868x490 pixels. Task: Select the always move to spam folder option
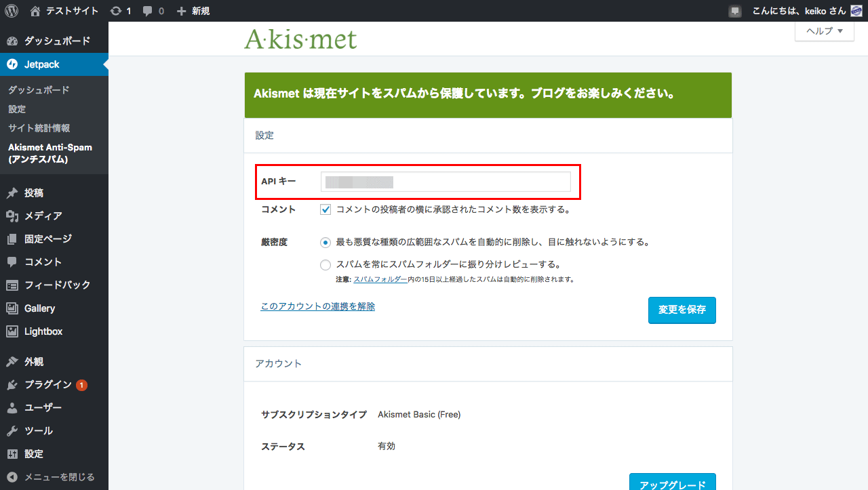pos(326,264)
